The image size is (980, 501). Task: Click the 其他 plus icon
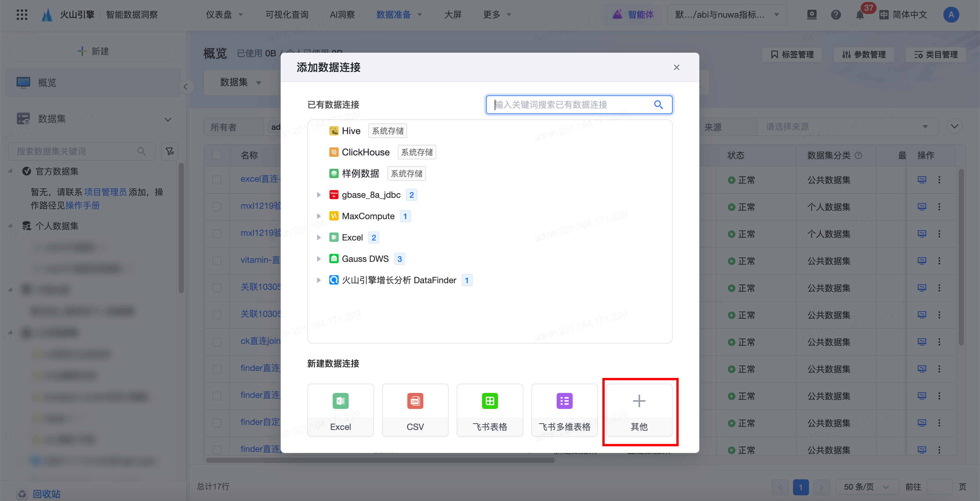click(639, 401)
